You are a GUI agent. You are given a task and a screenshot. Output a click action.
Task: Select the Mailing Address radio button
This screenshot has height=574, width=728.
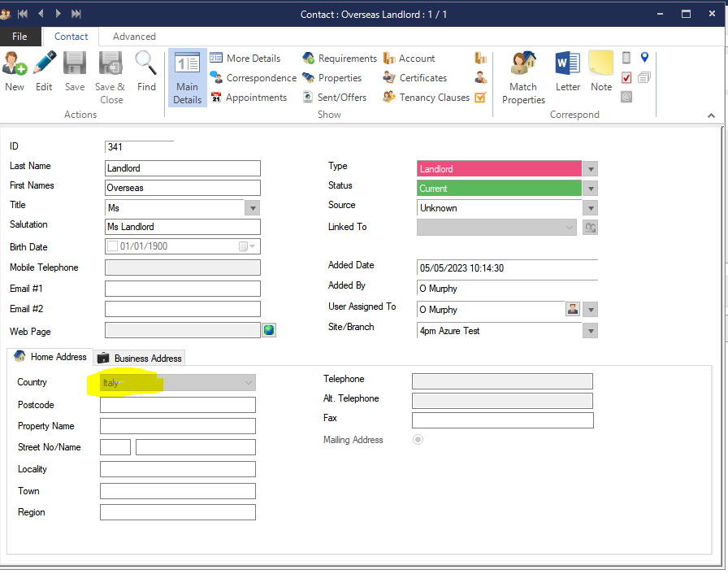[418, 440]
